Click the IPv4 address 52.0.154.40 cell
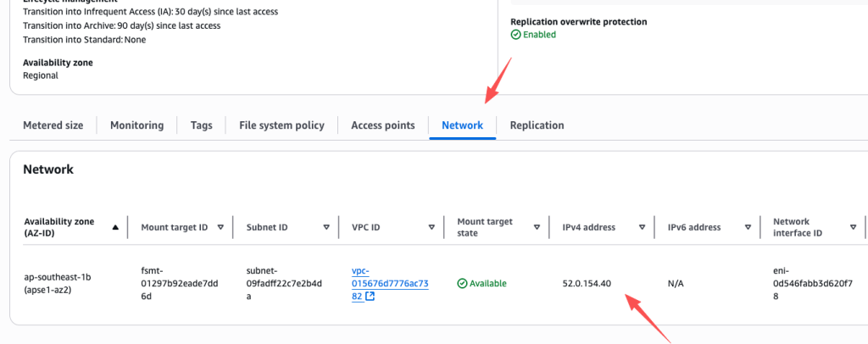 coord(587,284)
